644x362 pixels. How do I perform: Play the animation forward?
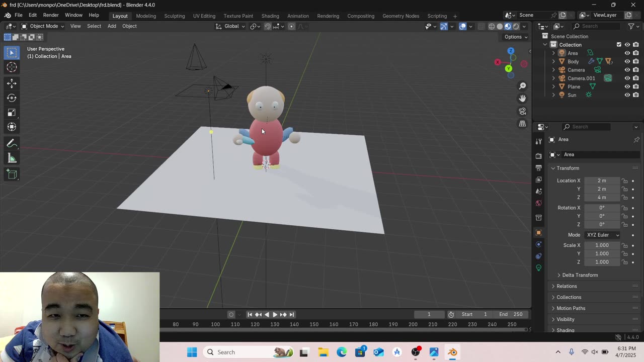(275, 315)
